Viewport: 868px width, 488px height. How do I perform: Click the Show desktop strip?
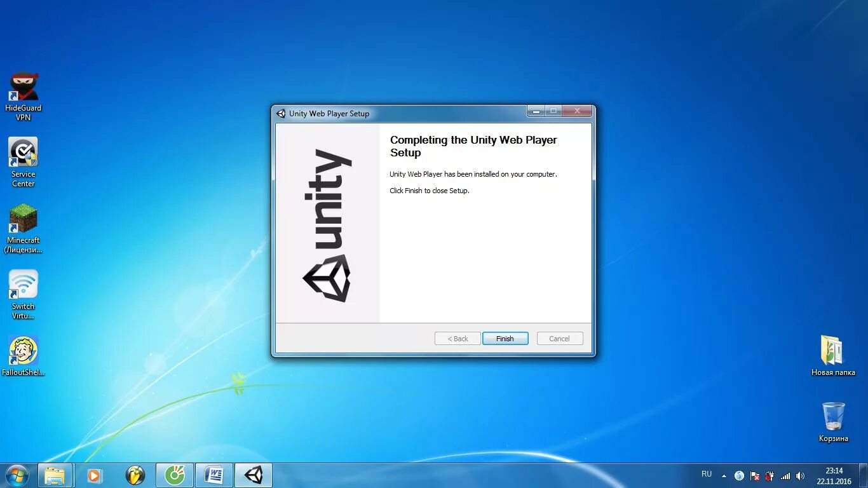(864, 476)
